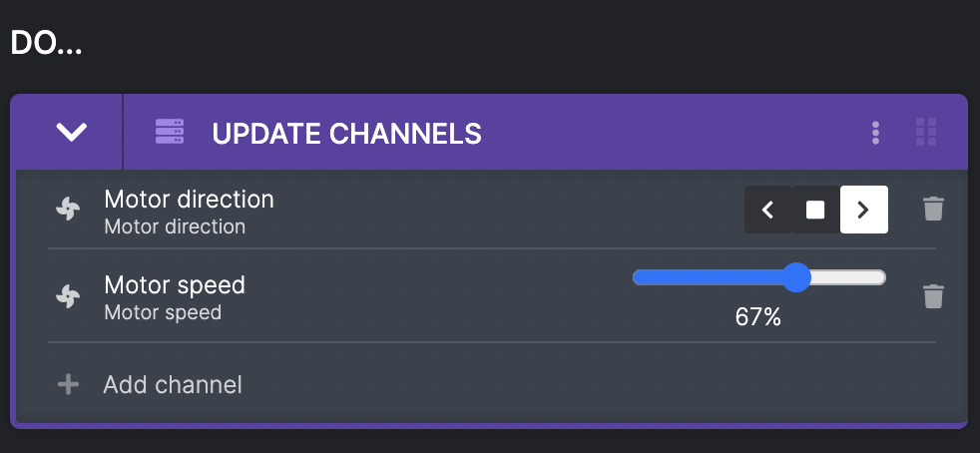The height and width of the screenshot is (453, 980).
Task: Click the Motor speed slider handle
Action: coord(796,277)
